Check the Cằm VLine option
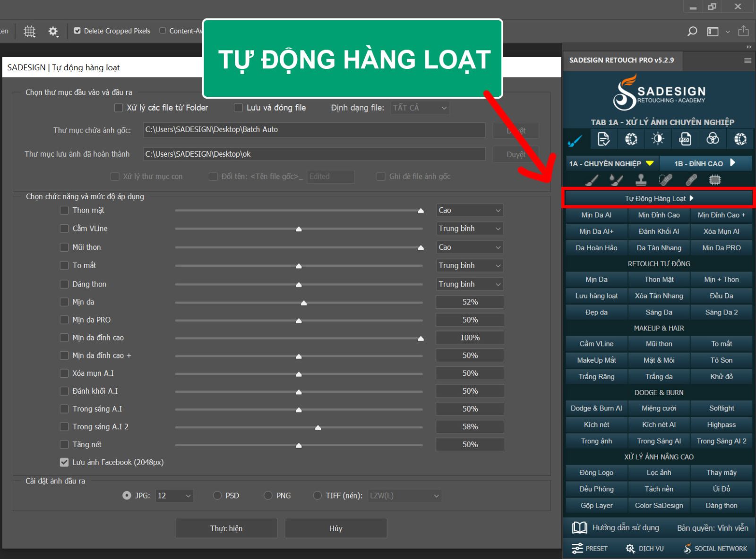The width and height of the screenshot is (756, 559). (64, 228)
